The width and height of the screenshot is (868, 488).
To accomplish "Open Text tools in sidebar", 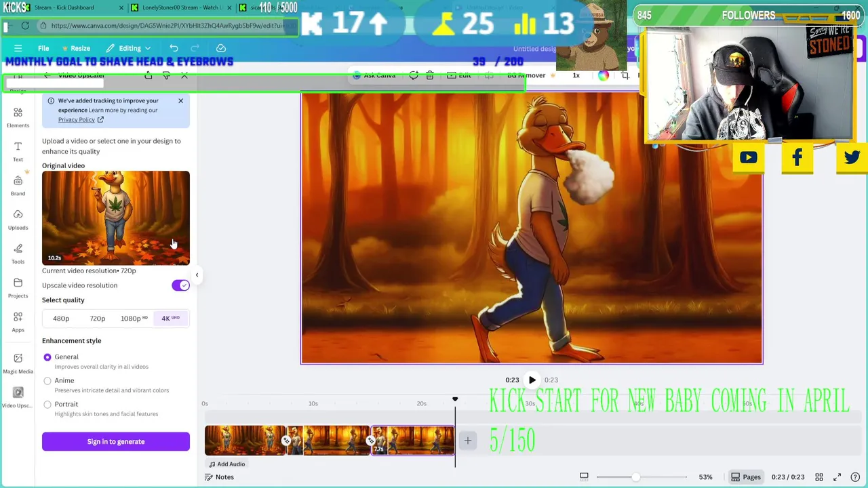I will click(x=18, y=151).
